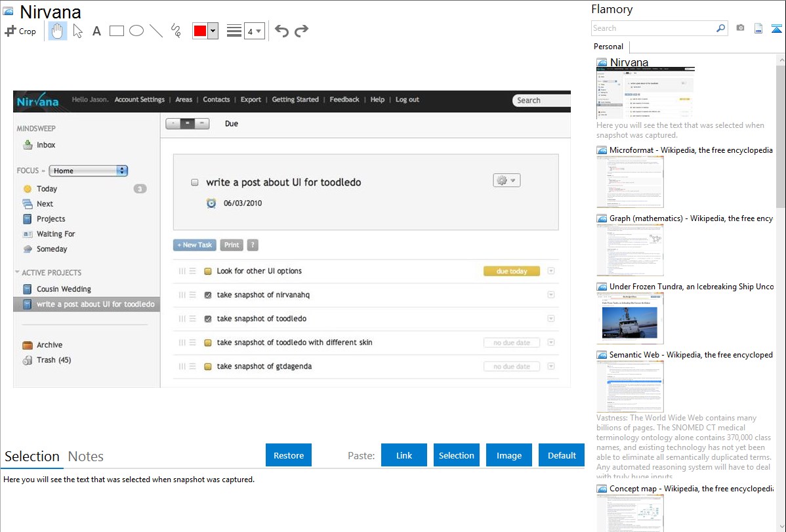This screenshot has height=532, width=786.
Task: Click the undo arrow
Action: click(281, 31)
